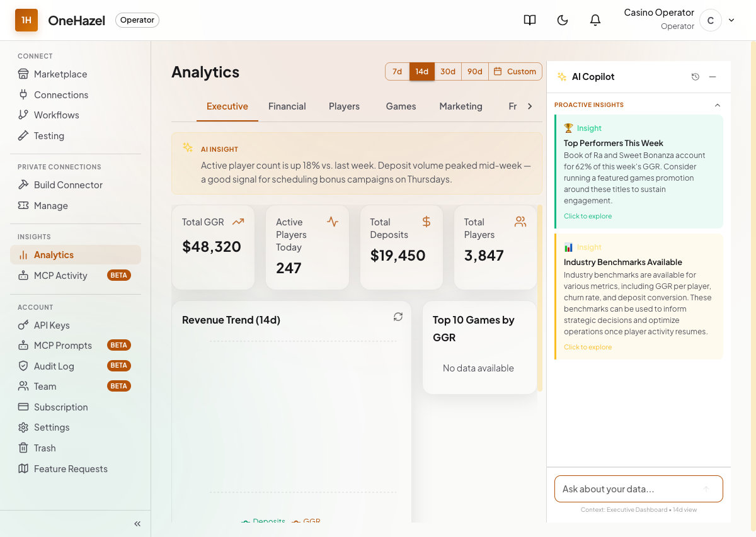Toggle dark mode moon icon
The height and width of the screenshot is (537, 756).
(563, 20)
